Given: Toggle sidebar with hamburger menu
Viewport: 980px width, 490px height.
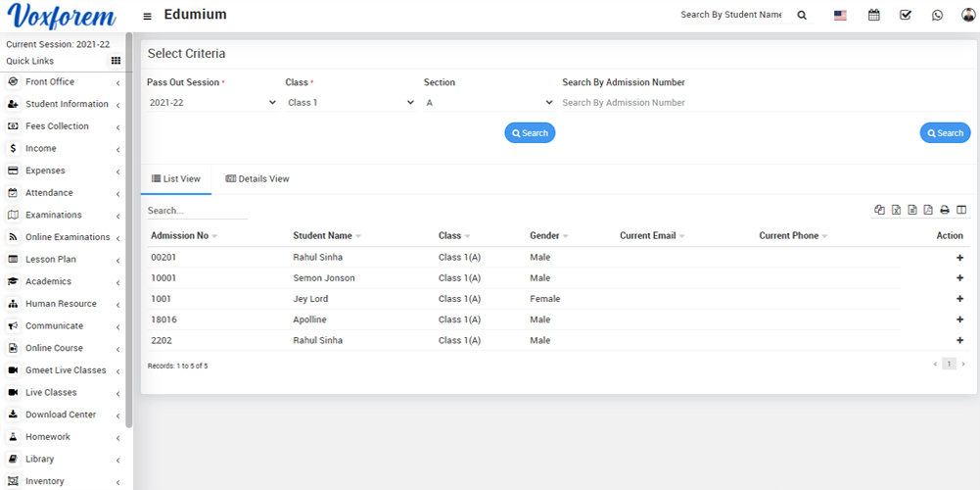Looking at the screenshot, I should click(x=147, y=16).
